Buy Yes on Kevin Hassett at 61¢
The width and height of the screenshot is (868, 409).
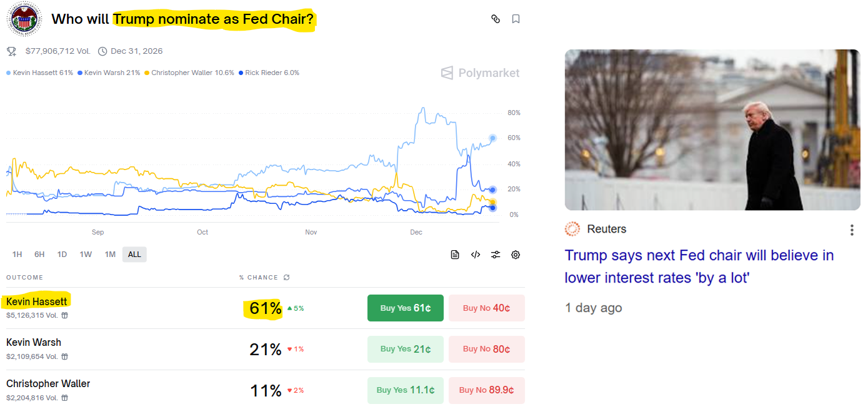click(x=405, y=308)
